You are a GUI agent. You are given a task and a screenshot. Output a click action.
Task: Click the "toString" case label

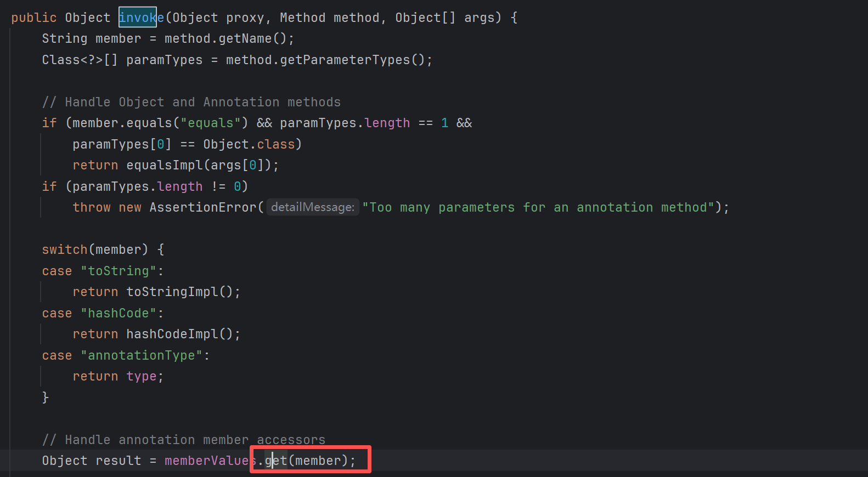pos(119,271)
